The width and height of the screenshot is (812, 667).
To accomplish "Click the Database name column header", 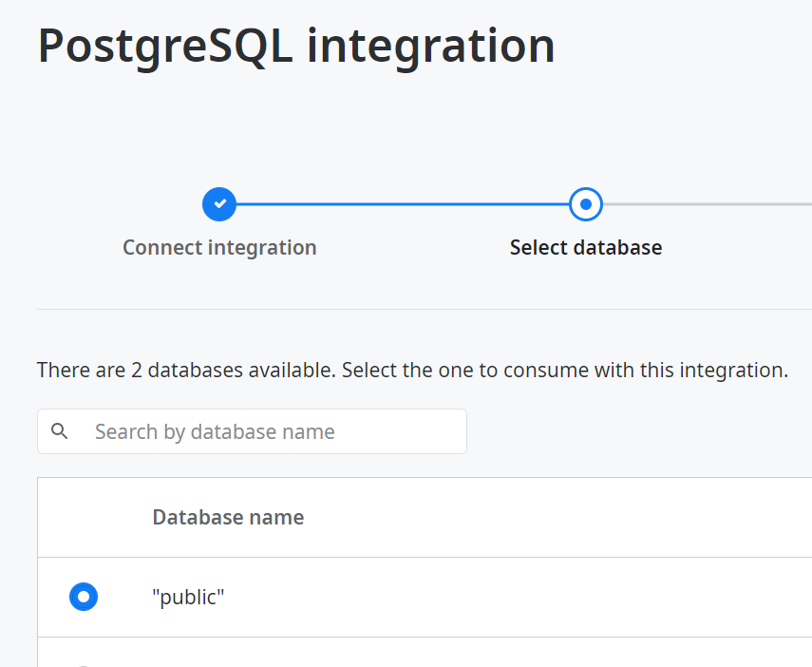I will 228,517.
